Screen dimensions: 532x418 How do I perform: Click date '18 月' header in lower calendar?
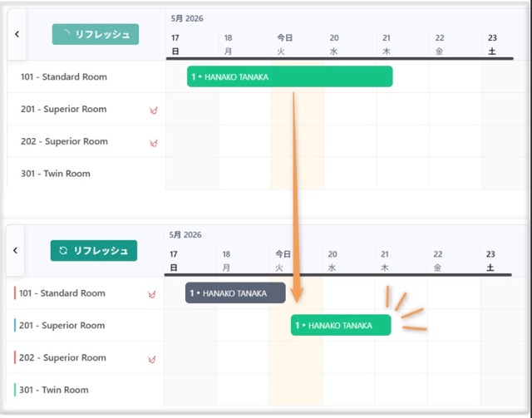[226, 261]
